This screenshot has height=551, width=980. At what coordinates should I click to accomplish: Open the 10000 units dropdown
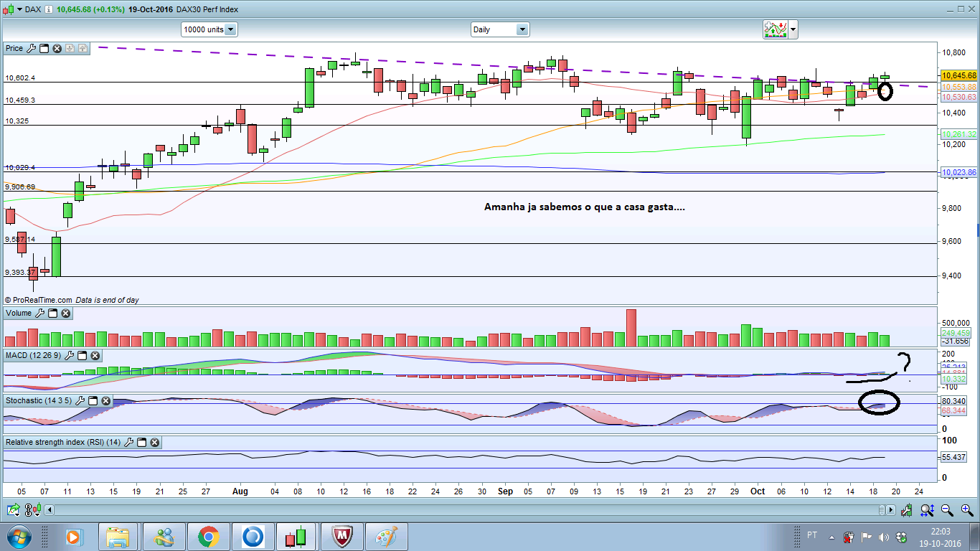point(230,29)
